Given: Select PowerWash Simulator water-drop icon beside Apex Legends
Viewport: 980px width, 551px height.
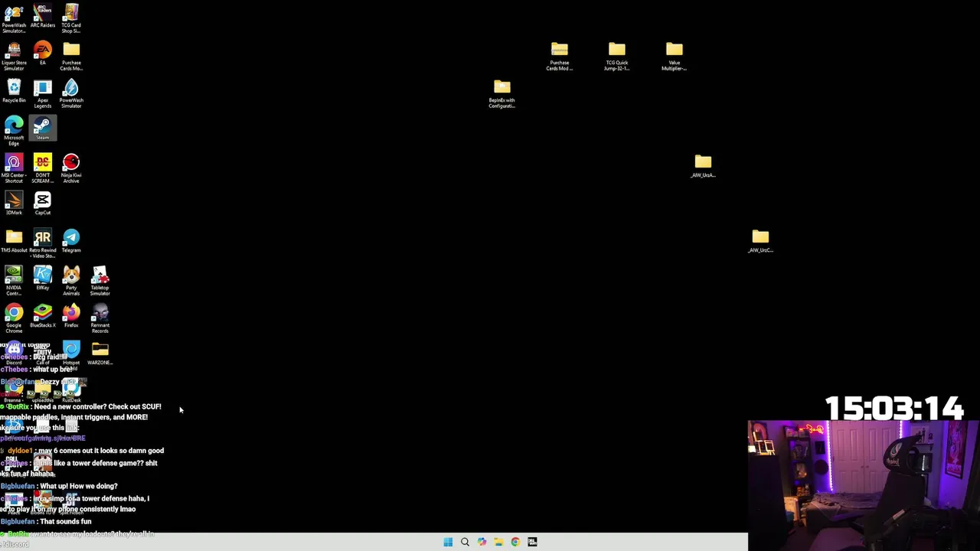Looking at the screenshot, I should 71,93.
